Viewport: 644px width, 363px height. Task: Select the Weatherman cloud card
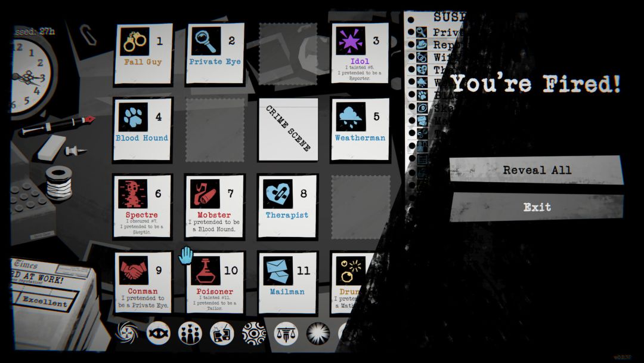point(360,129)
